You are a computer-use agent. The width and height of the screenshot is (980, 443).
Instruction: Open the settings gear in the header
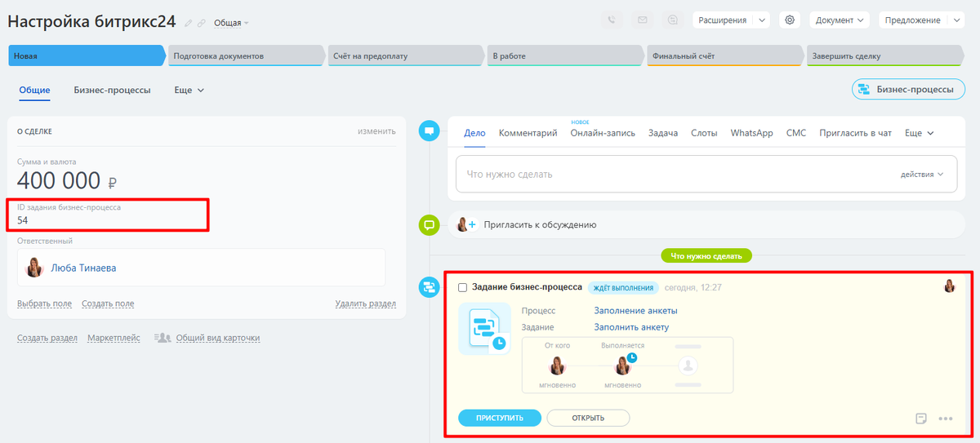click(x=790, y=20)
